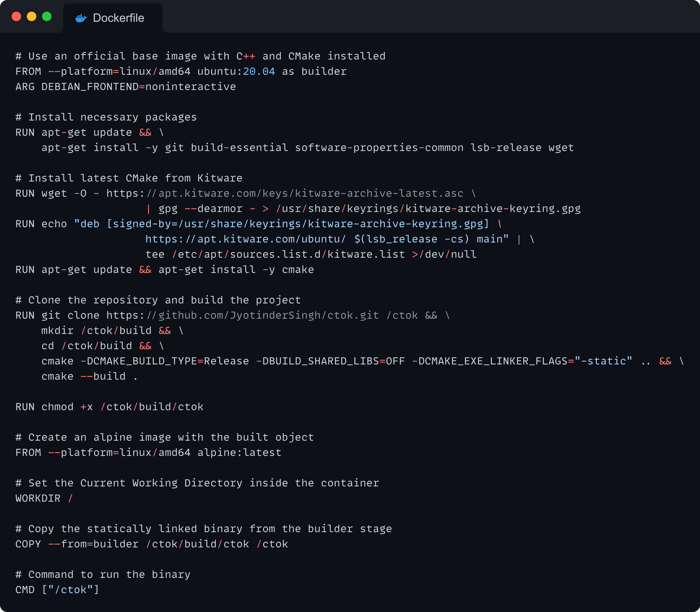Click "/usr/share/keyrings/kitware-archive-keyring.gpg" output path
Screen dimensions: 700x612
click(428, 209)
